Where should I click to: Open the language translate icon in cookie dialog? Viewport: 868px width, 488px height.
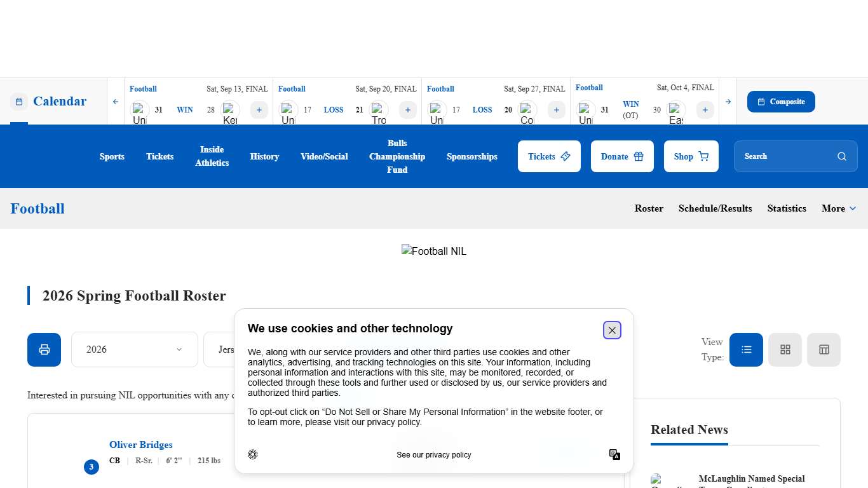pos(614,454)
